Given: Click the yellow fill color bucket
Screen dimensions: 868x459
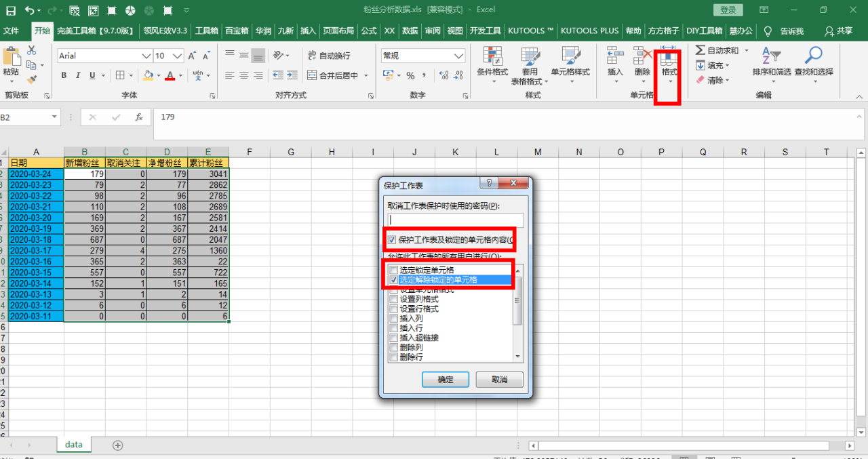Looking at the screenshot, I should click(148, 75).
